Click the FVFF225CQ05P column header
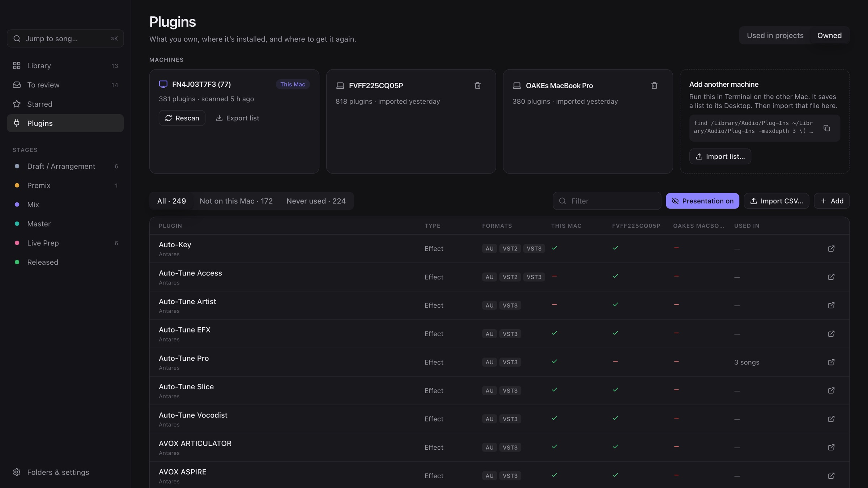 click(x=636, y=226)
